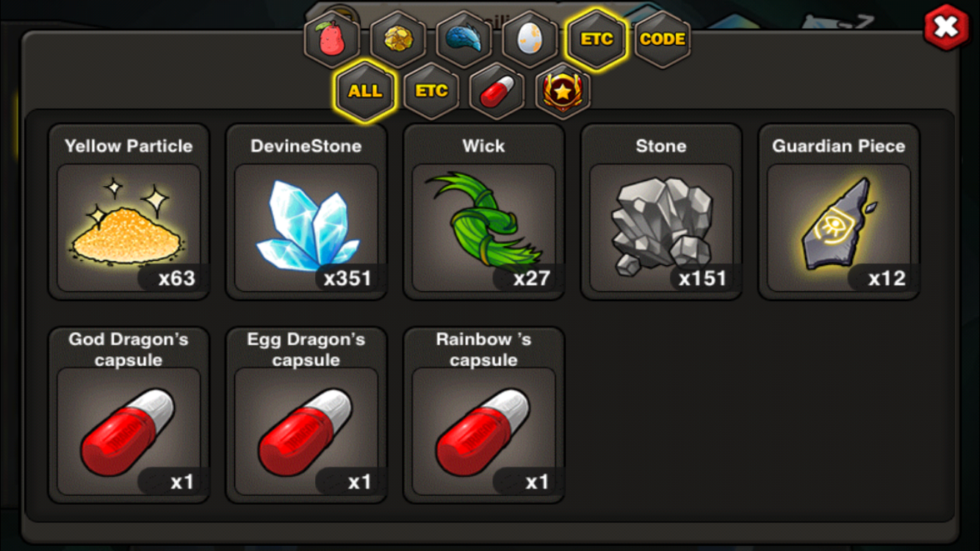Screen dimensions: 980x551
Task: Select the gold nugget category icon
Action: (x=398, y=40)
